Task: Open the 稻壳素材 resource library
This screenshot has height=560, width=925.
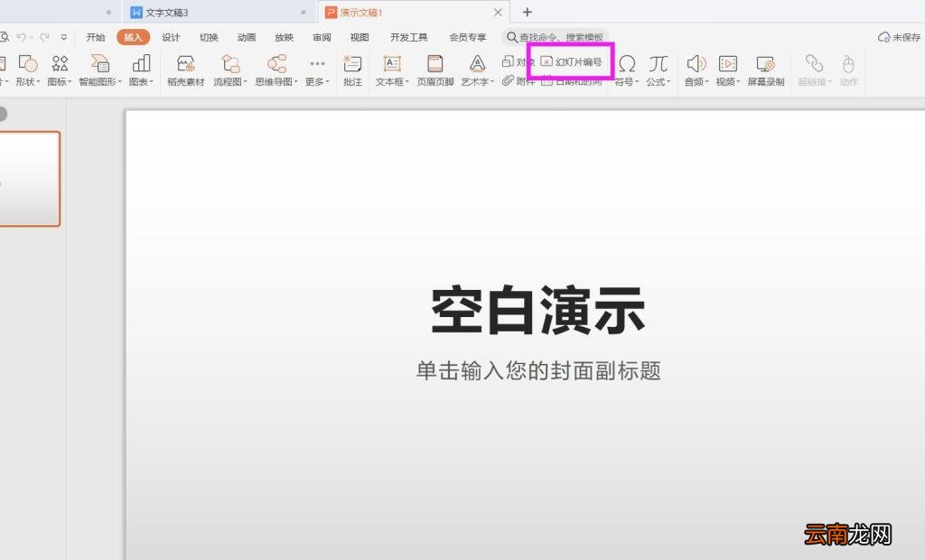Action: (185, 70)
